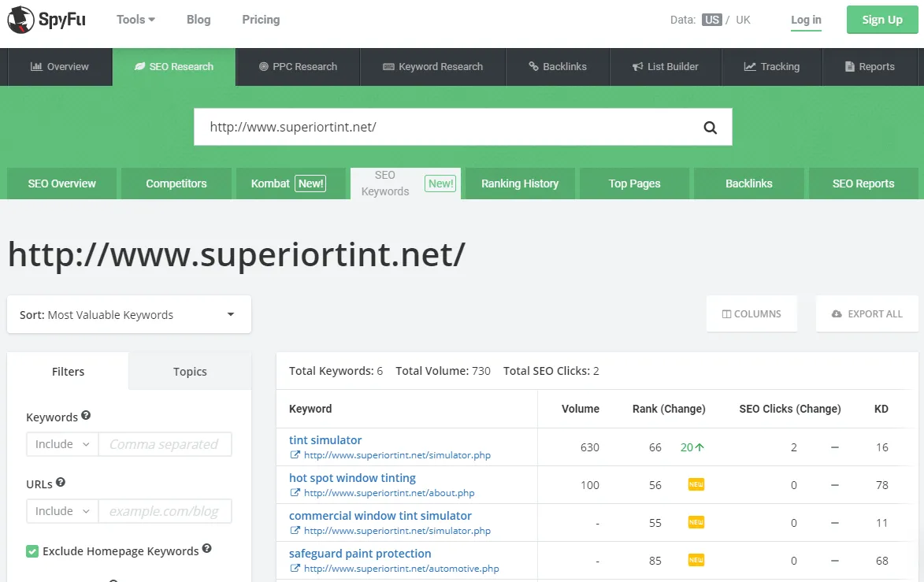Open external link icon for automotive.php URL
This screenshot has width=924, height=582.
point(295,569)
